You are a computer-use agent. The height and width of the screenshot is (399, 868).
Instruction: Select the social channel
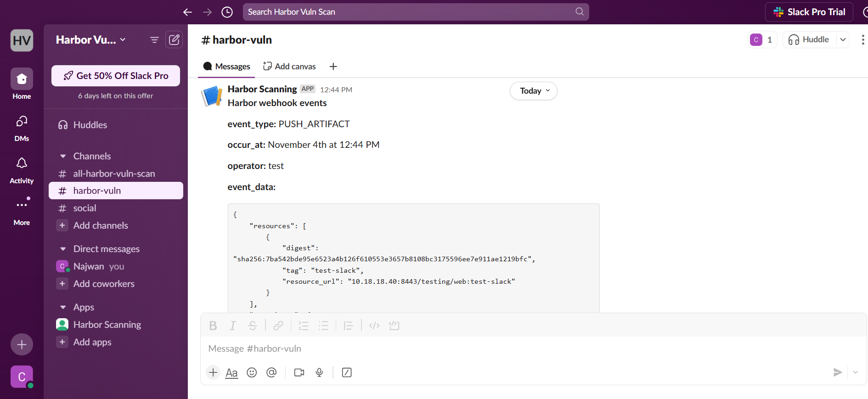pos(85,208)
